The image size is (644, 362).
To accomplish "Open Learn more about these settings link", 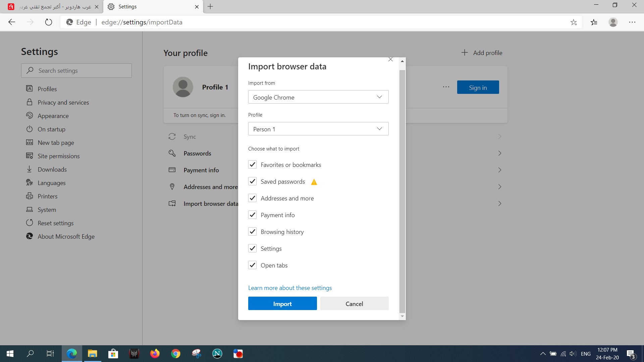I will pyautogui.click(x=290, y=288).
